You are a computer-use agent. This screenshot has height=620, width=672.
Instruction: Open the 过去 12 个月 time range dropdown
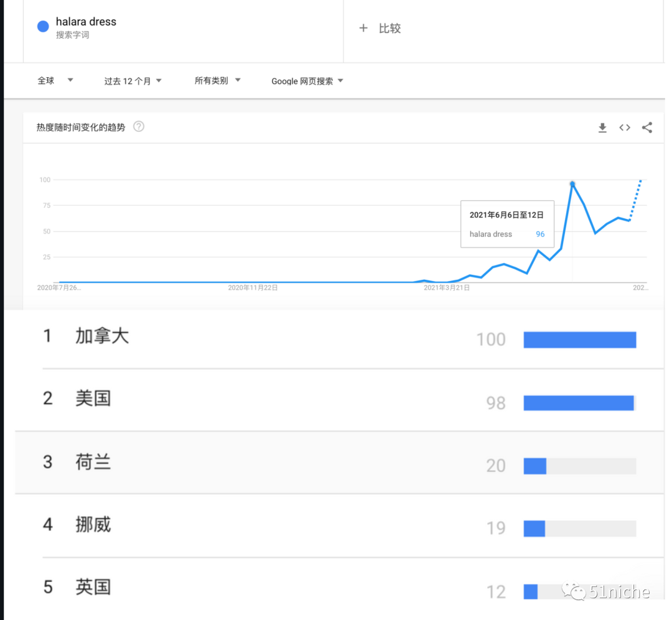pyautogui.click(x=133, y=80)
